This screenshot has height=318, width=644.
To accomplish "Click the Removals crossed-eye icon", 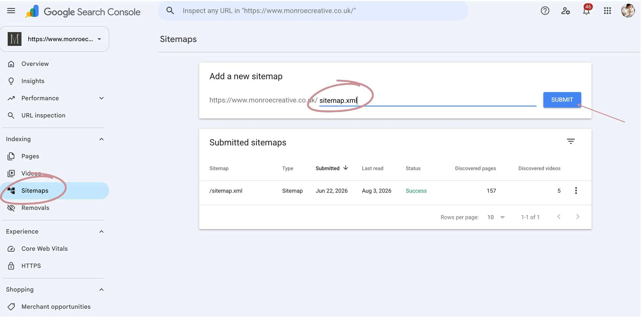I will coord(11,208).
